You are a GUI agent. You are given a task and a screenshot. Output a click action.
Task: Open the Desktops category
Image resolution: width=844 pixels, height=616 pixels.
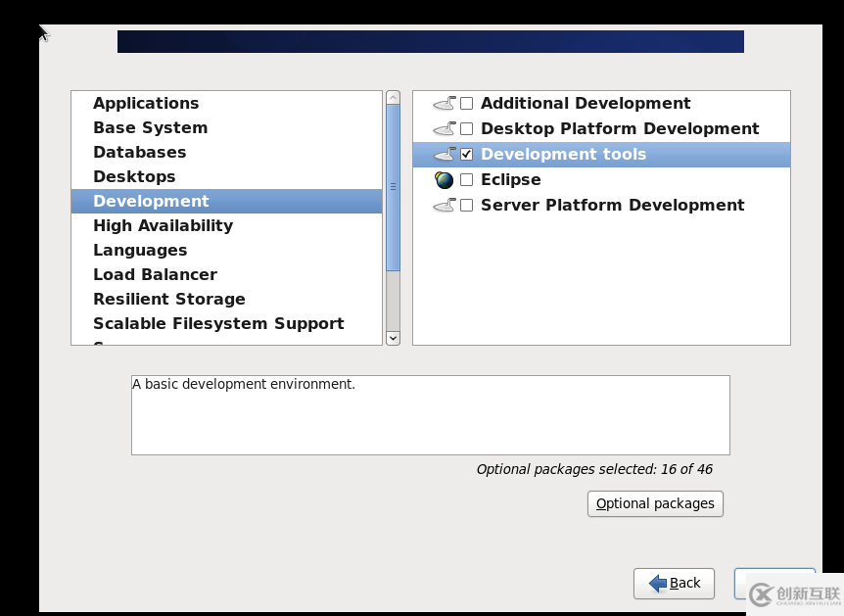point(226,176)
